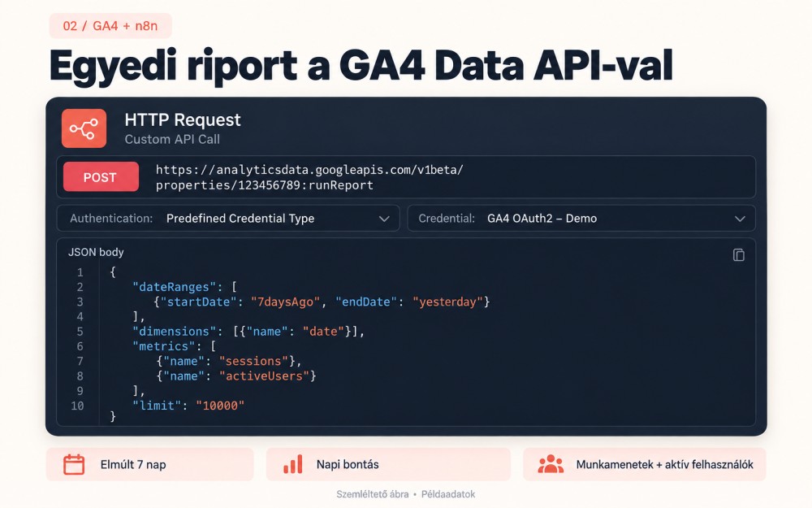This screenshot has height=508, width=812.
Task: Open the Authentication Predefined Credential Type dropdown
Action: tap(228, 218)
